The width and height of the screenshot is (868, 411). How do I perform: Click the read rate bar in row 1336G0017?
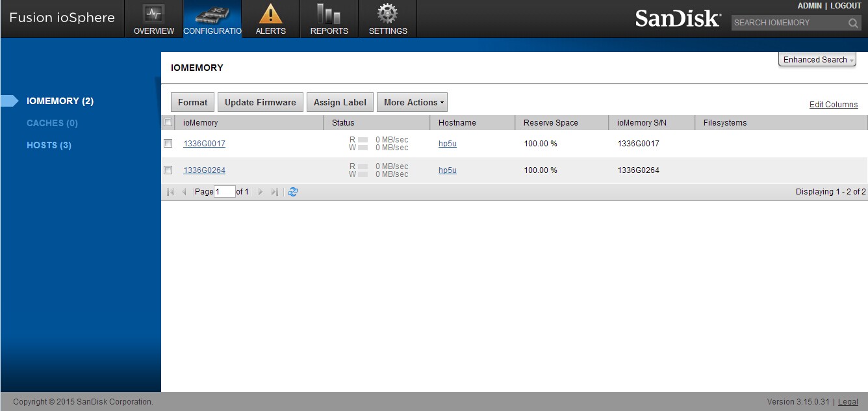(363, 140)
